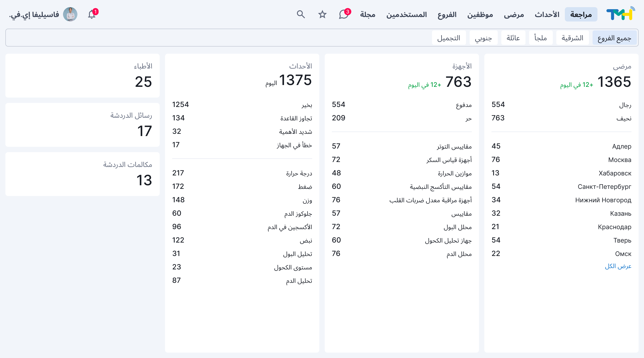This screenshot has width=644, height=358.
Task: Click the الأكسجين في الدم row
Action: (x=242, y=227)
